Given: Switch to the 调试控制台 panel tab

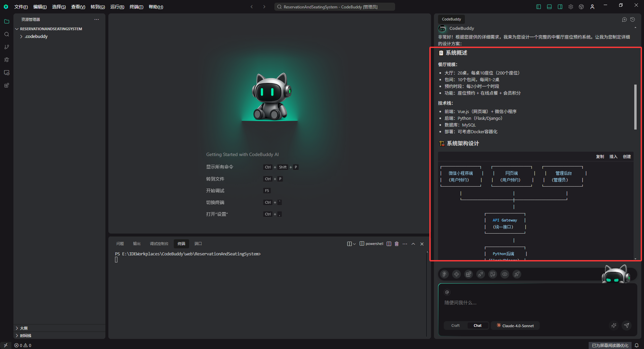Looking at the screenshot, I should point(159,244).
